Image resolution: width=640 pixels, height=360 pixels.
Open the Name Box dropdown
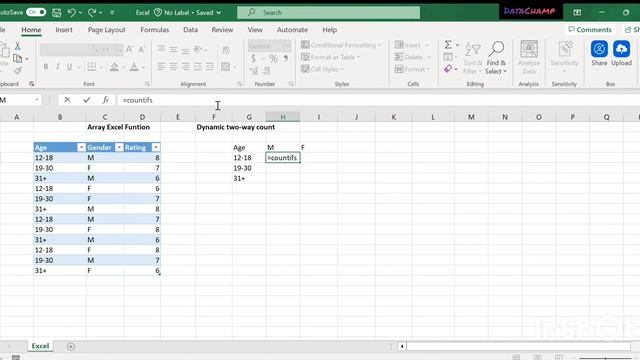pos(36,100)
